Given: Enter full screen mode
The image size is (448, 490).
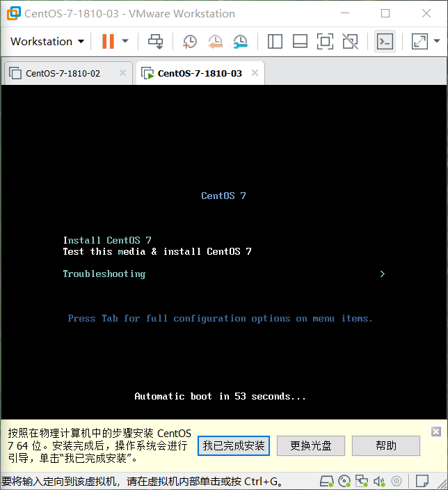Looking at the screenshot, I should tap(325, 41).
